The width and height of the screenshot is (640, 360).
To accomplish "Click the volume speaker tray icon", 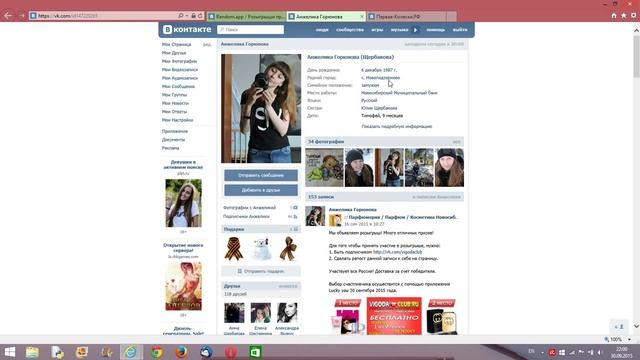I will click(600, 352).
